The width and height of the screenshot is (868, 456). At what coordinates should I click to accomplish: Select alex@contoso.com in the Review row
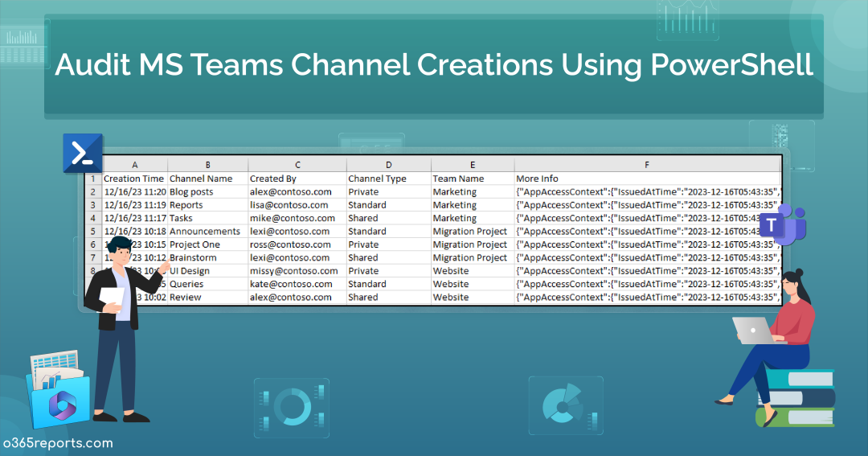coord(297,297)
